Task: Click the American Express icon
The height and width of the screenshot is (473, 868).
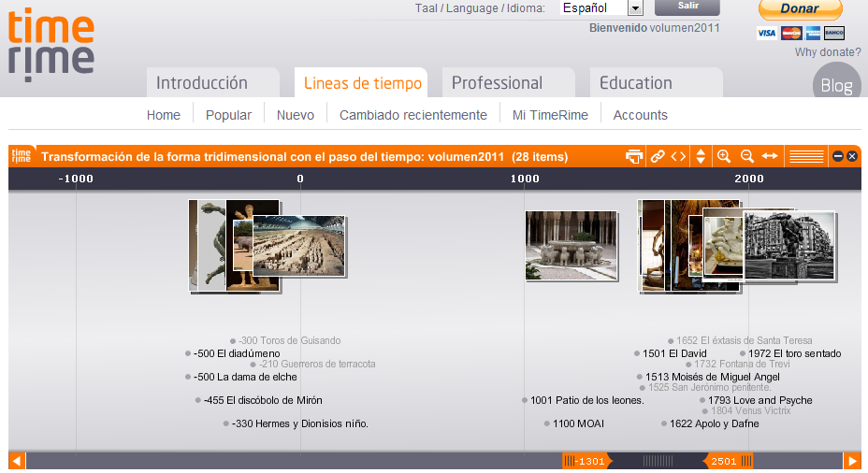Action: pos(813,34)
